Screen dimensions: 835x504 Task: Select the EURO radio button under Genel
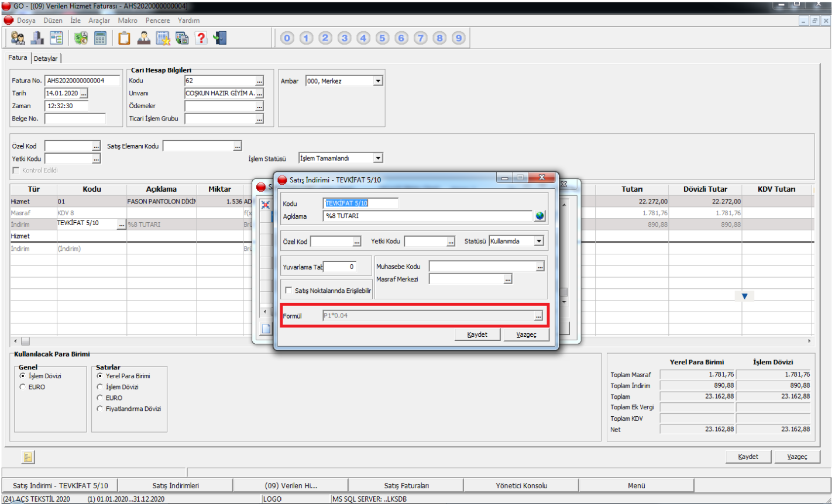pyautogui.click(x=23, y=387)
